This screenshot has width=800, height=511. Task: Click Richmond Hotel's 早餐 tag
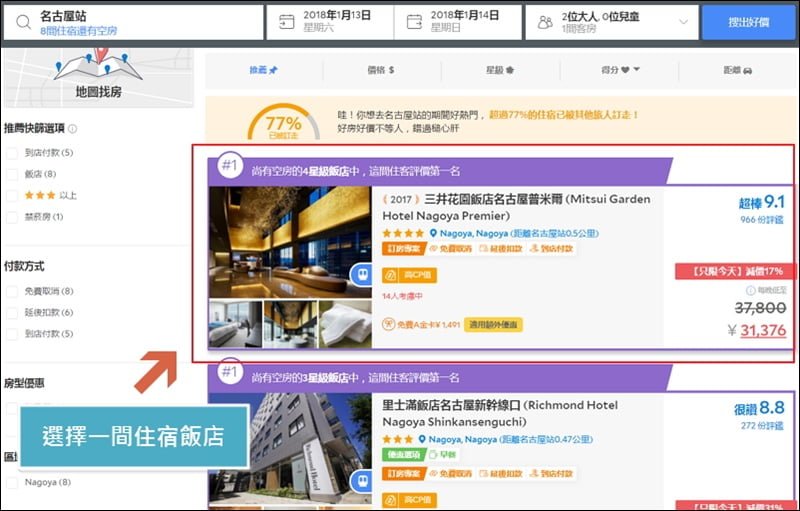coord(442,454)
